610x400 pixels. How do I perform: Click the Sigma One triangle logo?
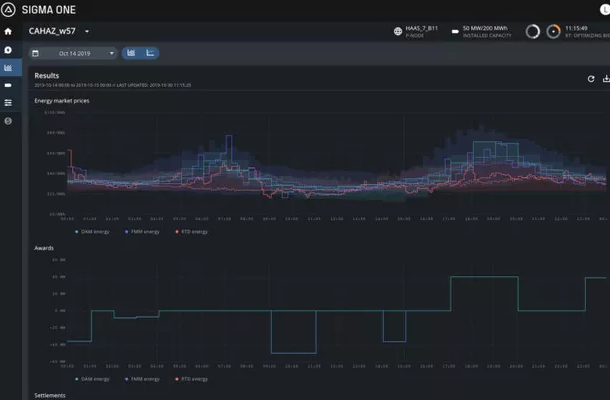point(9,9)
